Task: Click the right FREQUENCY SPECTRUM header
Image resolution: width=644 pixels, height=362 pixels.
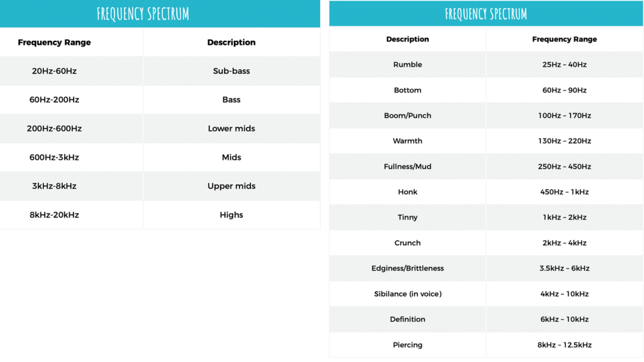Action: tap(486, 14)
